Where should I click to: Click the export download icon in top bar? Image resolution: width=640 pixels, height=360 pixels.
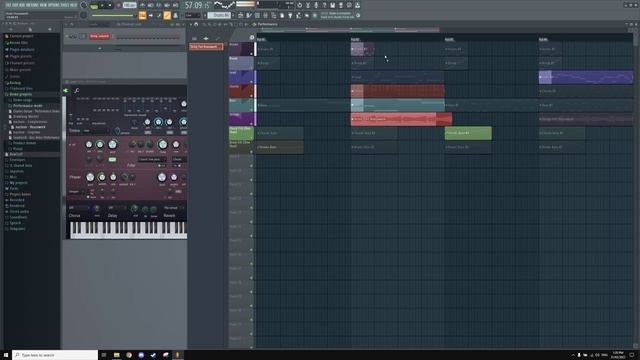(357, 5)
